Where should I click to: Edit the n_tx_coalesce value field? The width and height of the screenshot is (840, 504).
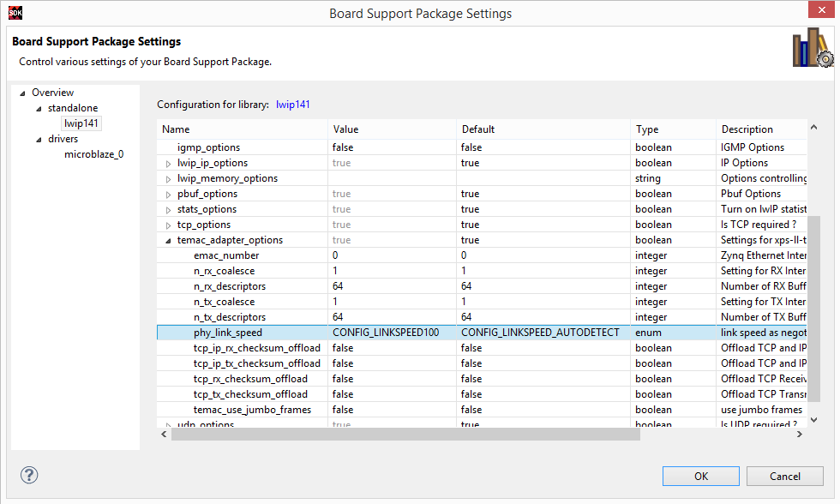pyautogui.click(x=392, y=302)
